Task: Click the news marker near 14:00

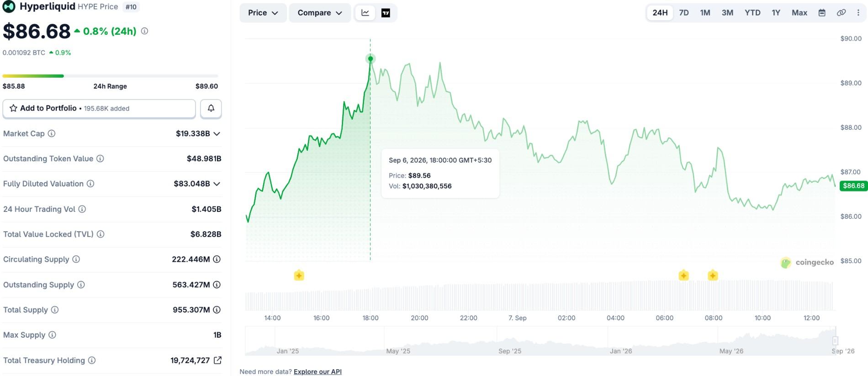Action: (x=299, y=275)
